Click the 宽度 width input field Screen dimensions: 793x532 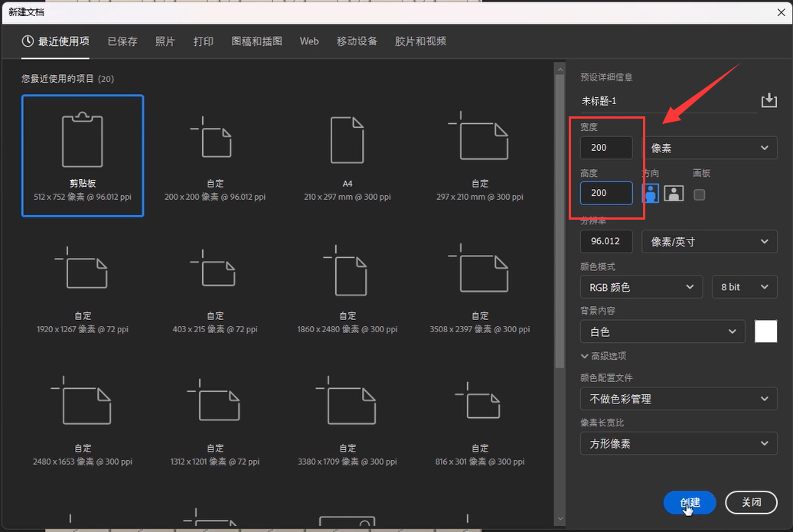tap(606, 148)
